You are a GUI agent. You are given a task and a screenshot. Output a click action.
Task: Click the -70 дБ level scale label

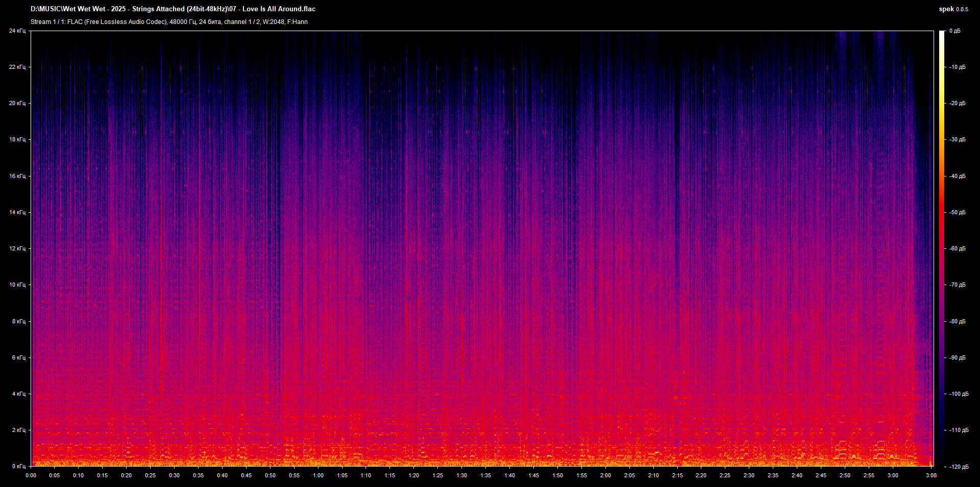point(957,285)
